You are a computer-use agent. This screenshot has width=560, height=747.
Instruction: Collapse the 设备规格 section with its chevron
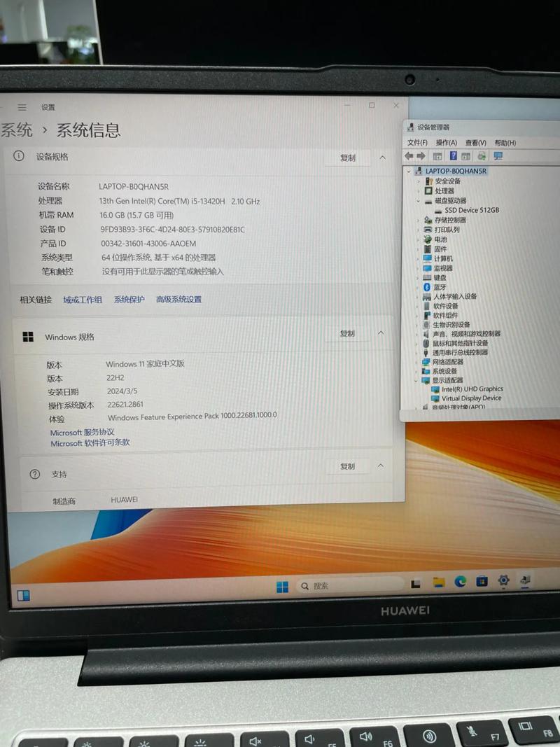pyautogui.click(x=382, y=158)
